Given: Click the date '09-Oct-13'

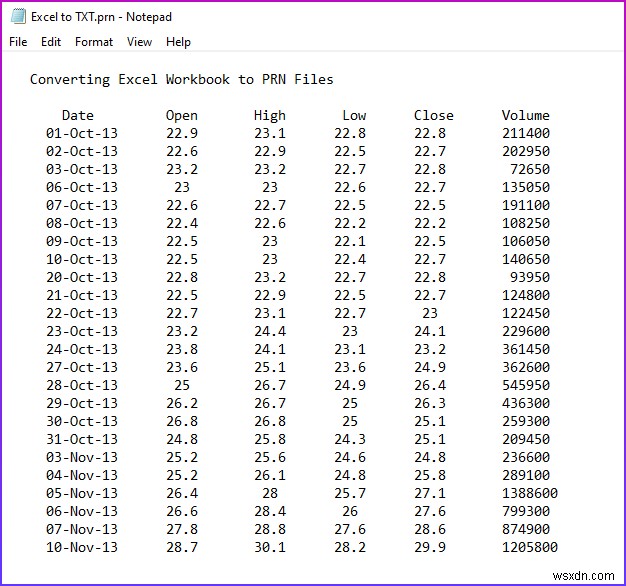Looking at the screenshot, I should (82, 241).
